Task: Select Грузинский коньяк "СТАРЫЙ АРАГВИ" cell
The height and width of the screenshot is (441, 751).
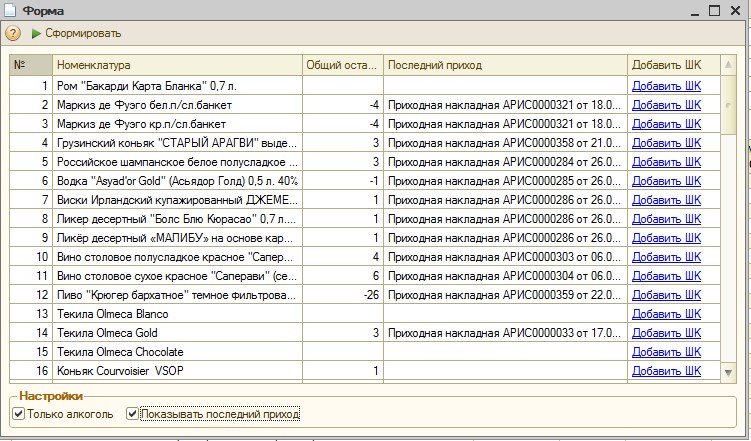Action: [x=177, y=143]
